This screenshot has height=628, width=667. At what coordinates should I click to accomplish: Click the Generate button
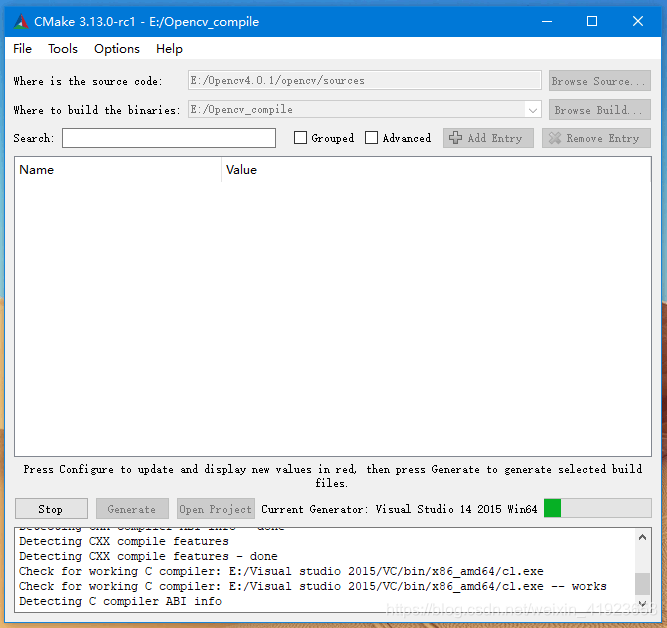pos(132,509)
